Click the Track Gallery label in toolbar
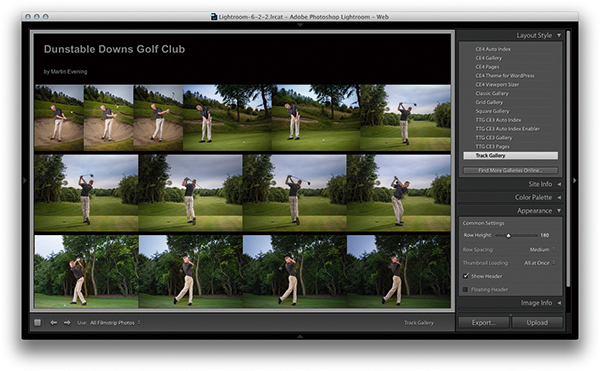The image size is (600, 371). click(x=419, y=323)
